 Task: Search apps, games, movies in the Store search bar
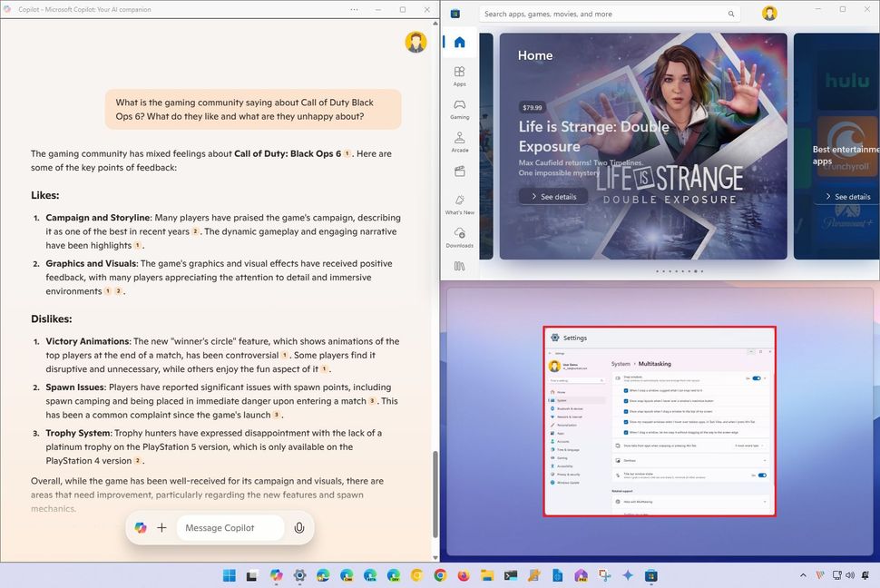coord(608,14)
